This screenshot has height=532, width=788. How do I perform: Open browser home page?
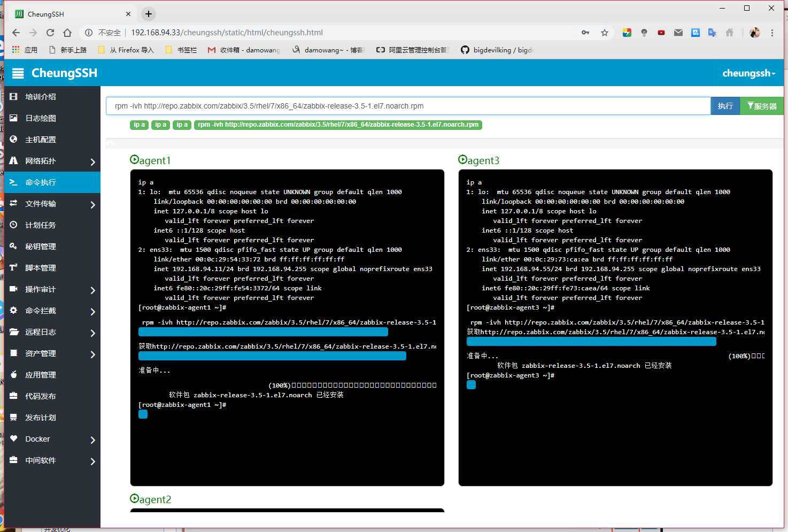pos(67,33)
